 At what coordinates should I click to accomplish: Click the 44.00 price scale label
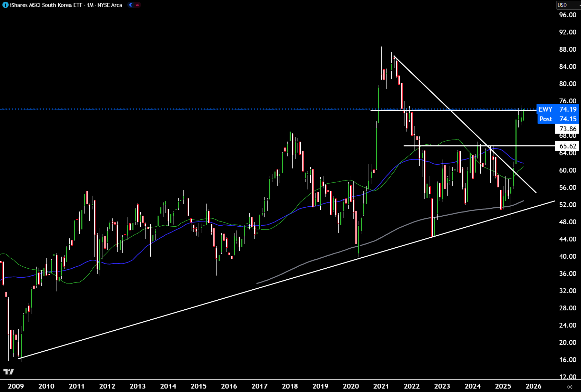click(568, 239)
